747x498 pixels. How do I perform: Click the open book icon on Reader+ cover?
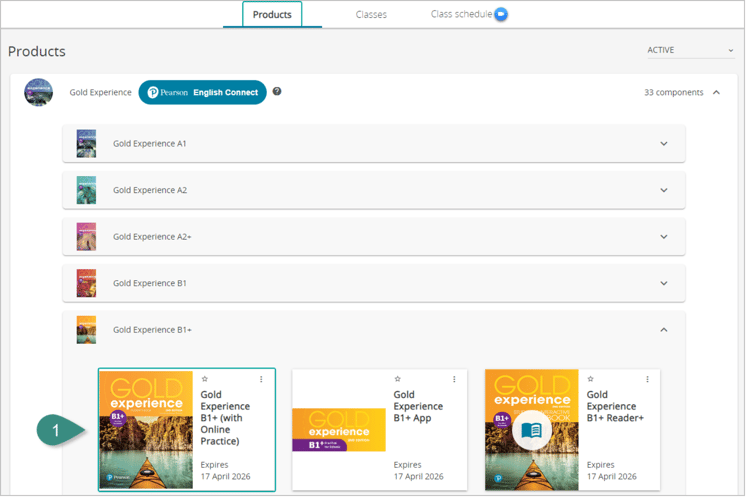(x=531, y=431)
